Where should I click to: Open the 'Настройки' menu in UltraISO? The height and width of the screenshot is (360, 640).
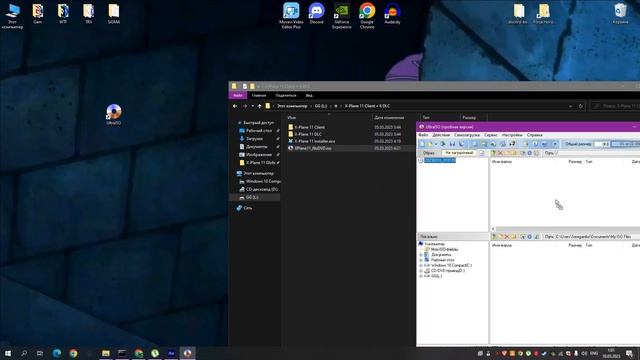pos(512,135)
